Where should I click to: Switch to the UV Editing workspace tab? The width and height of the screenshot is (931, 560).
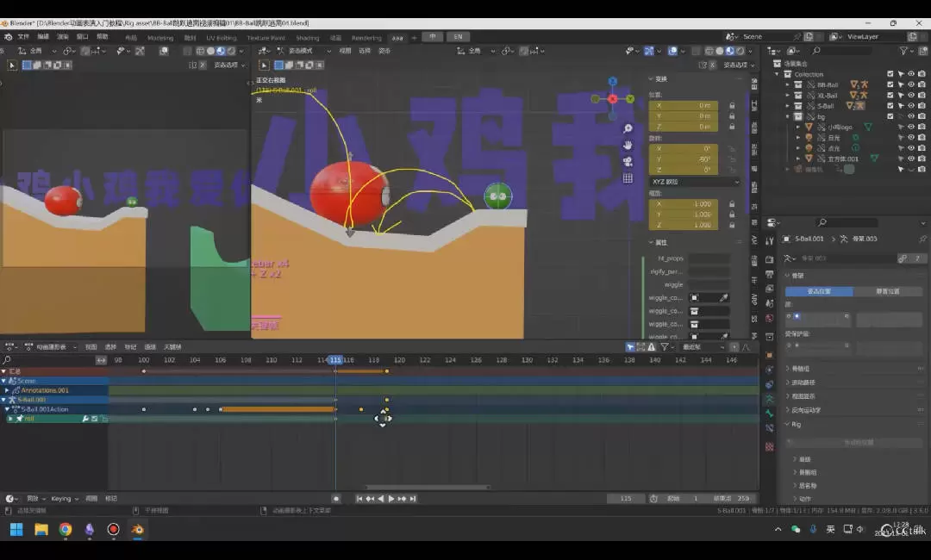(x=221, y=37)
